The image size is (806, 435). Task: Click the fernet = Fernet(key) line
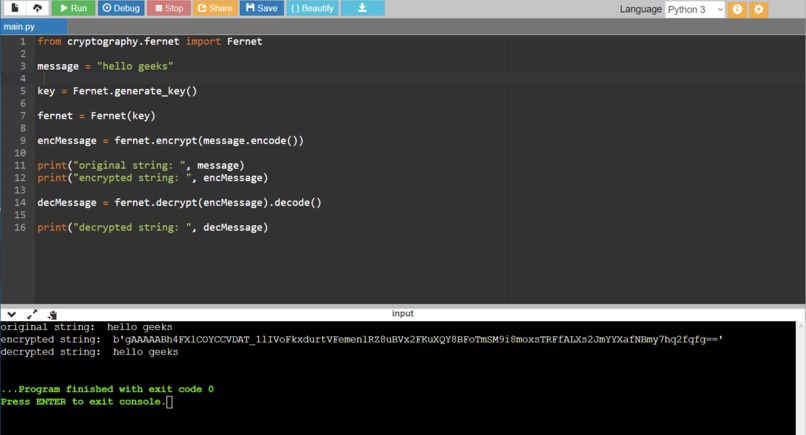[96, 116]
